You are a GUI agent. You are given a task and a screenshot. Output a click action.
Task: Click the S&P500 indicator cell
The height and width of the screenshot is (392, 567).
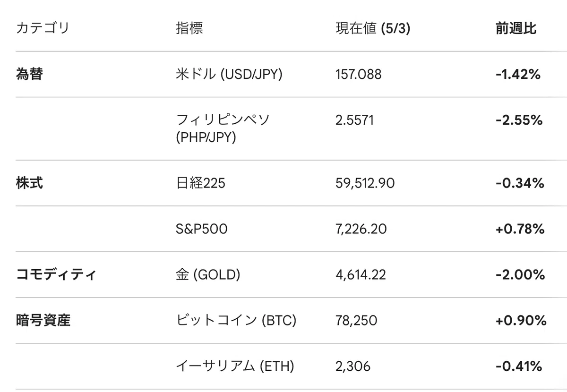(x=201, y=229)
